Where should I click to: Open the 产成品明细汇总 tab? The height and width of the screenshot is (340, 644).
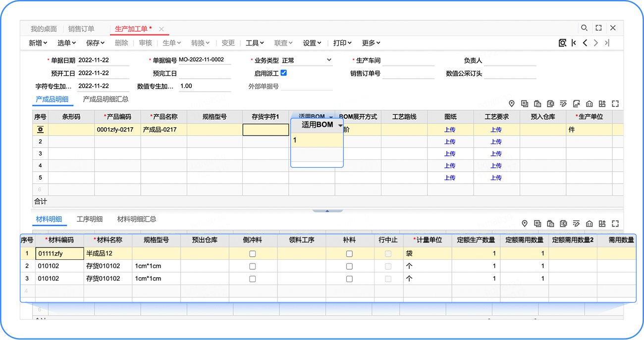pos(106,99)
